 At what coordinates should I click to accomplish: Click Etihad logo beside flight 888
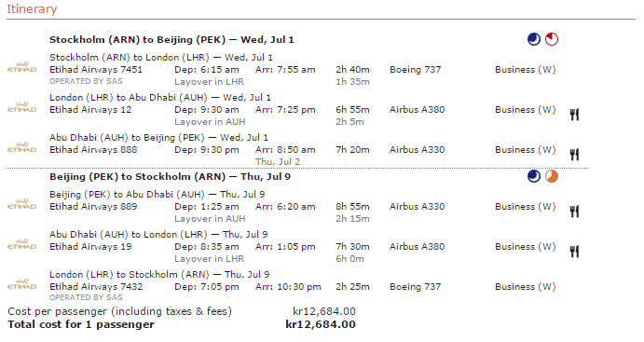pyautogui.click(x=21, y=147)
